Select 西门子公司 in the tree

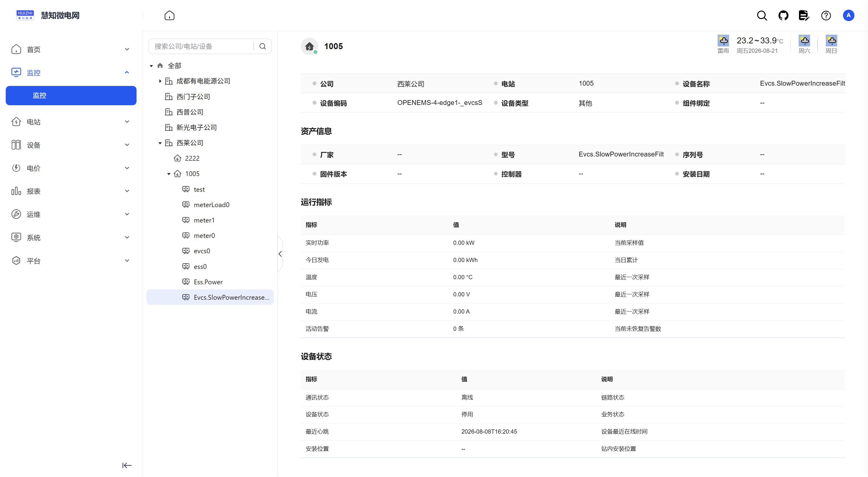click(x=193, y=97)
